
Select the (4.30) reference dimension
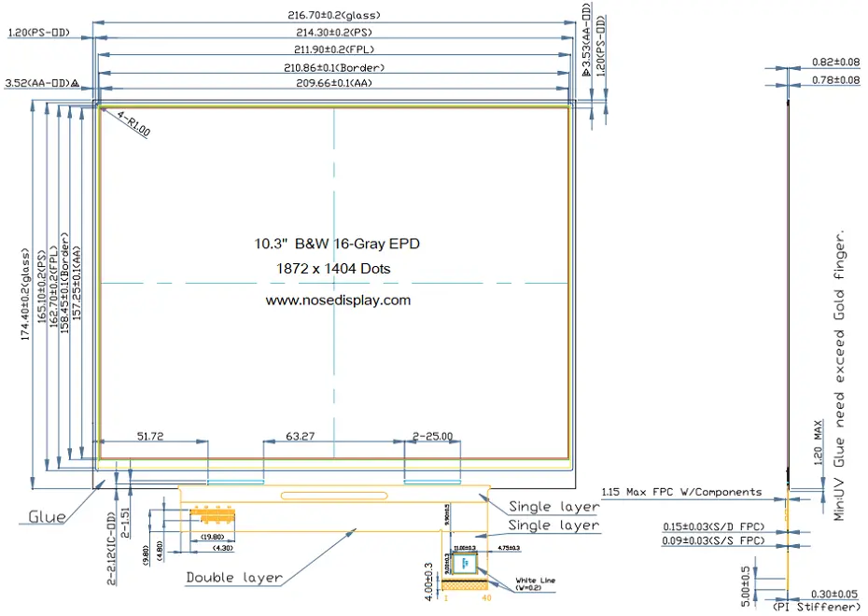222,548
